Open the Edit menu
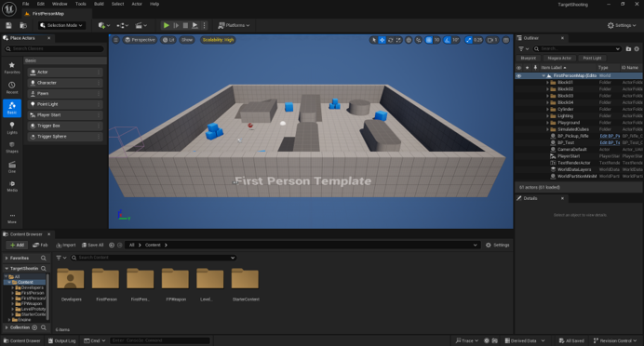The image size is (644, 346). coord(41,4)
